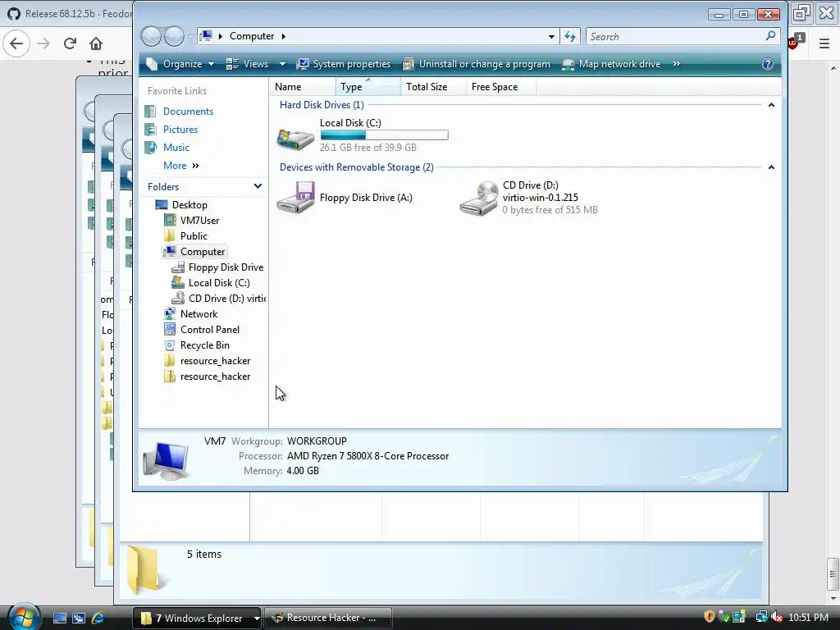840x630 pixels.
Task: Select the Network icon in folder tree
Action: pyautogui.click(x=170, y=314)
